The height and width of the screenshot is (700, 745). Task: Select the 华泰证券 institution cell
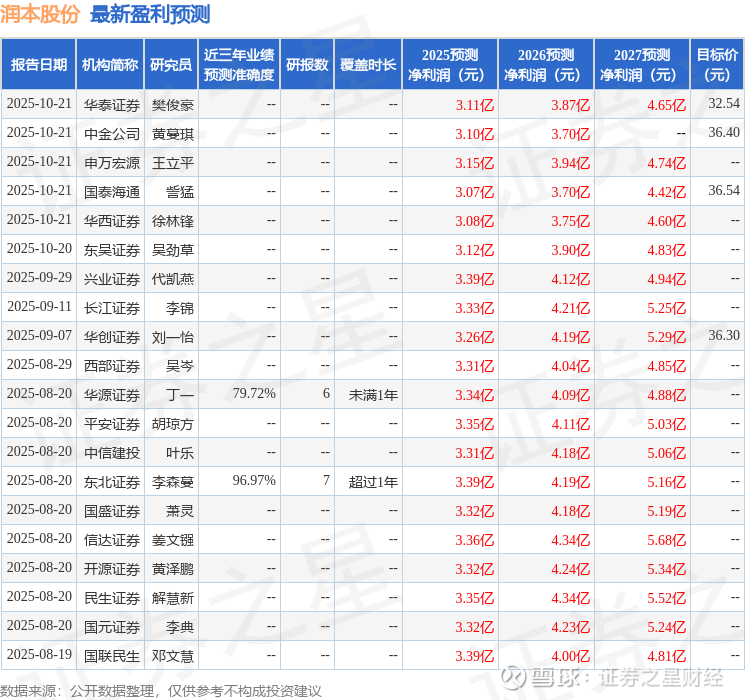tap(112, 105)
